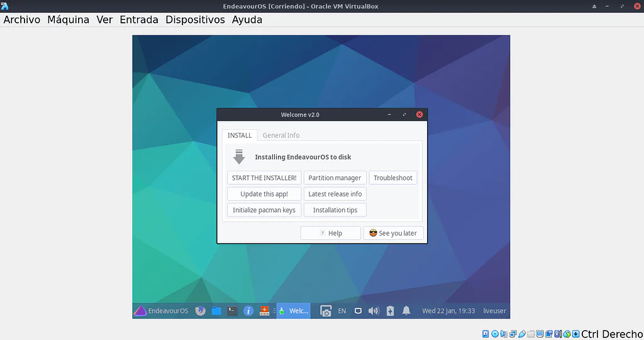This screenshot has width=644, height=340.
Task: Open the volume speaker control
Action: tap(374, 311)
